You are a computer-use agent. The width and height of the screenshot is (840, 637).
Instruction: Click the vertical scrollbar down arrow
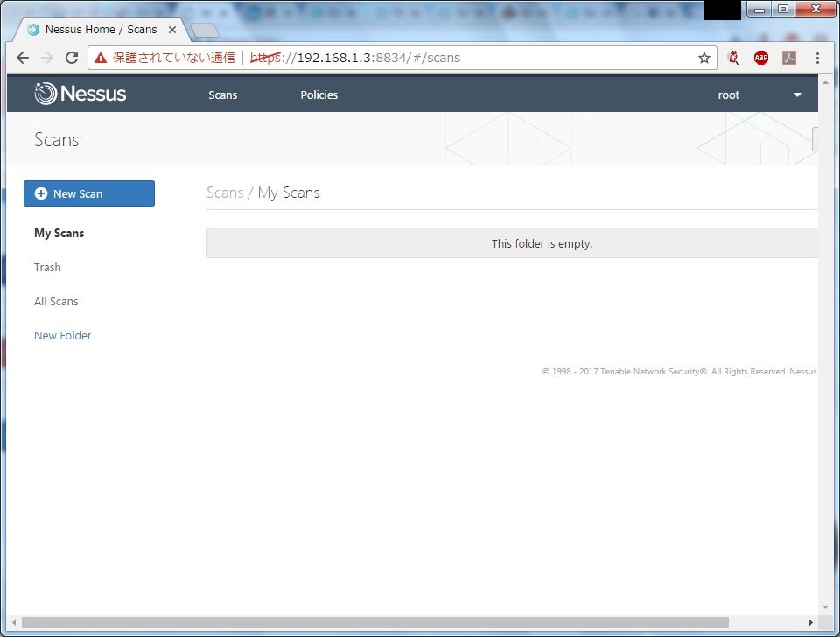(x=825, y=607)
